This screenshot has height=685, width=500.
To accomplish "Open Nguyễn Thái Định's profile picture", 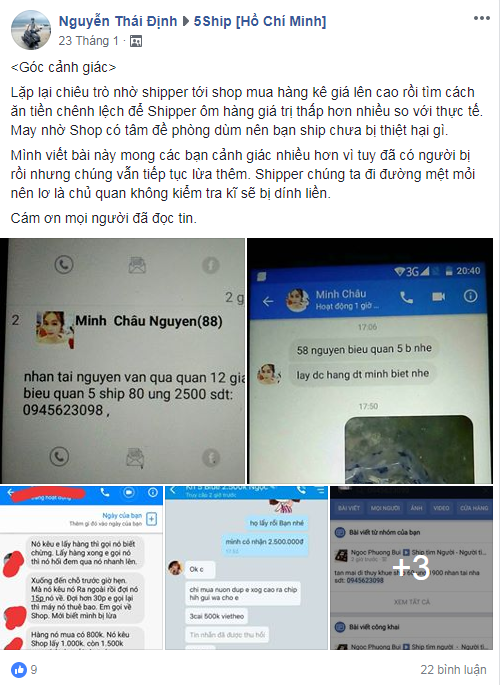I will 30,30.
